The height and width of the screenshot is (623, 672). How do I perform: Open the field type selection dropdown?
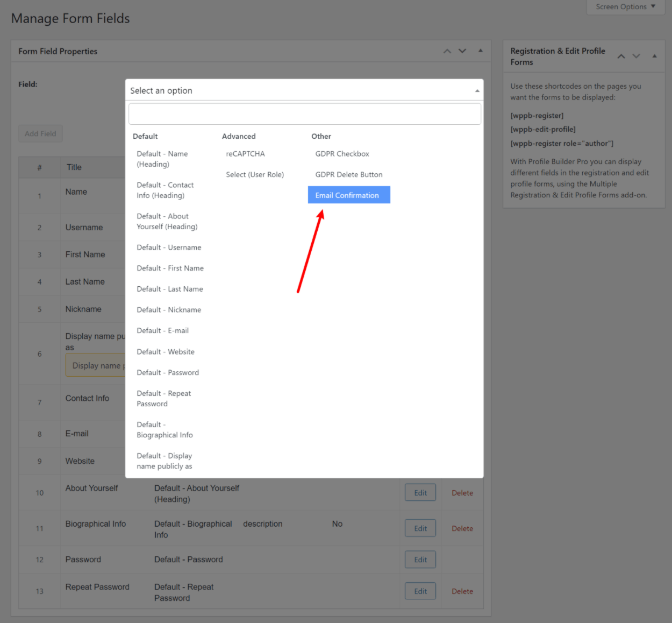[x=304, y=90]
